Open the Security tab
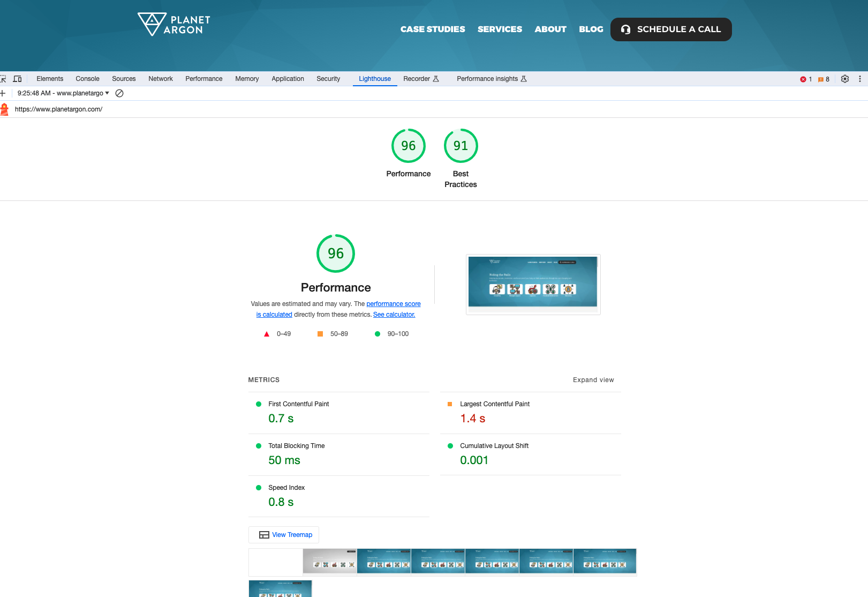Image resolution: width=868 pixels, height=597 pixels. tap(328, 79)
